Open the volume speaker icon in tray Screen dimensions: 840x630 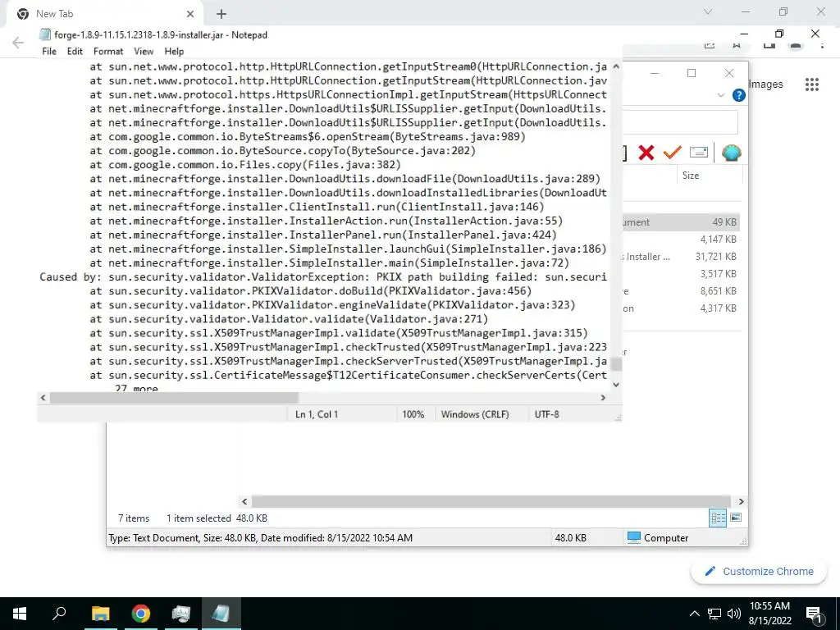point(733,614)
